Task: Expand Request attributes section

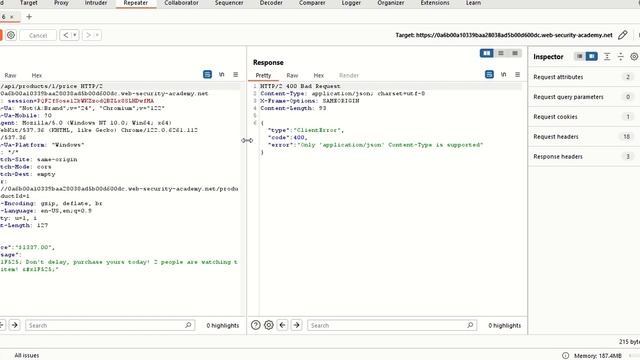Action: click(x=584, y=77)
